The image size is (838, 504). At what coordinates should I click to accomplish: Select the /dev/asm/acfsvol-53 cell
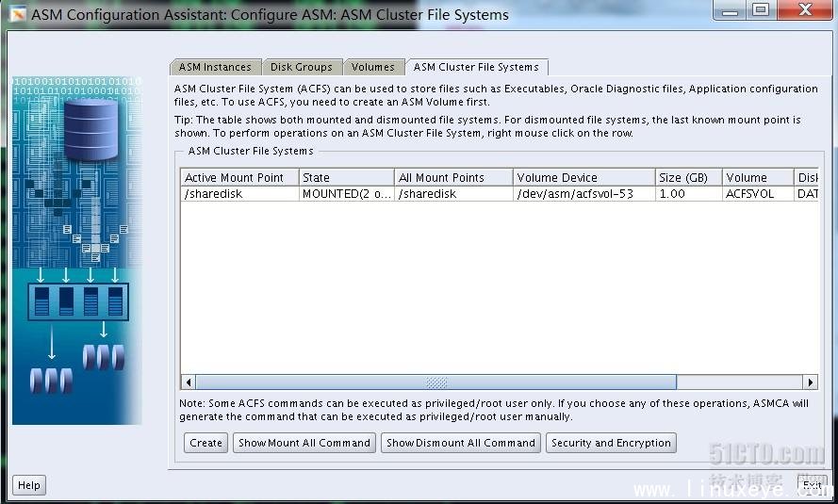(x=584, y=194)
